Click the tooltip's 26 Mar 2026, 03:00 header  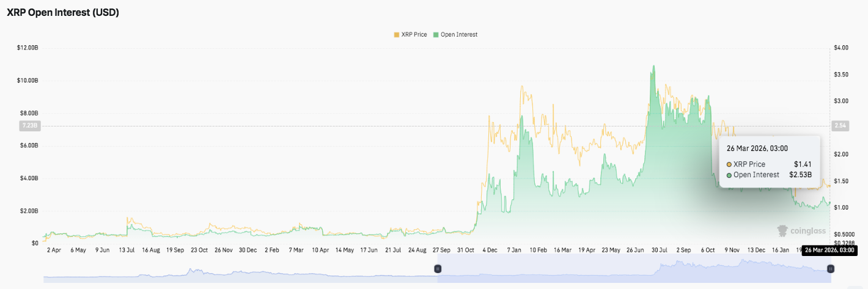757,148
